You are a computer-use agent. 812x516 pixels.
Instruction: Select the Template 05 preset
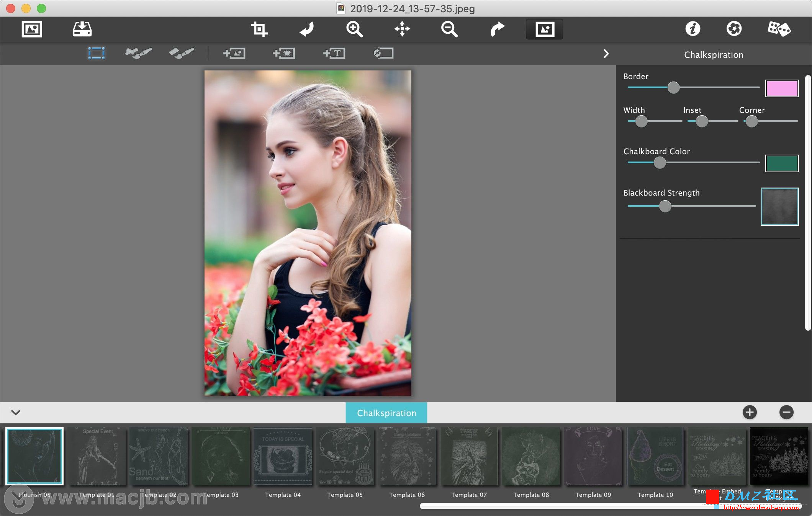[x=345, y=456]
